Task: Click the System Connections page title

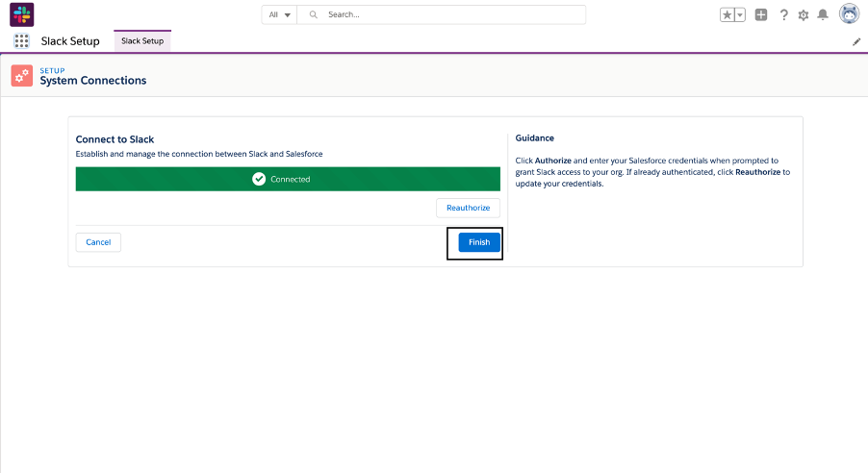Action: pos(93,81)
